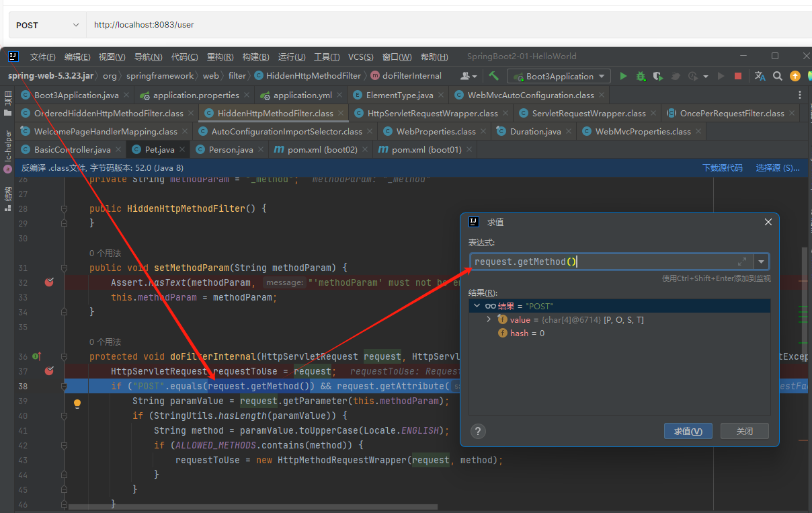Switch to the BasicController.java tab
Viewport: 812px width, 513px height.
point(72,149)
